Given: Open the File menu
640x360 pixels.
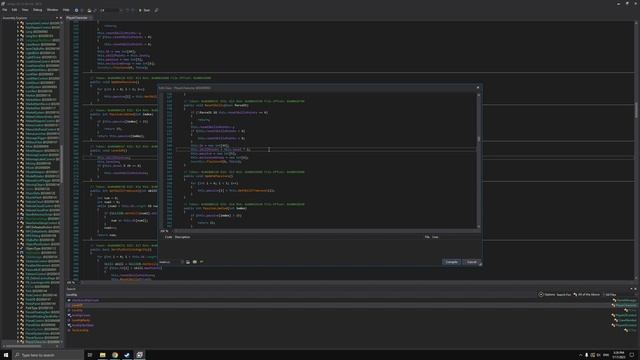Looking at the screenshot, I should point(4,10).
